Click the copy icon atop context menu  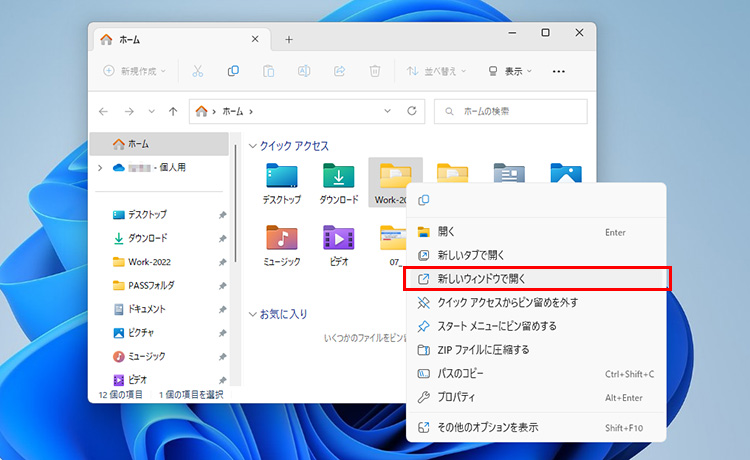pos(423,200)
